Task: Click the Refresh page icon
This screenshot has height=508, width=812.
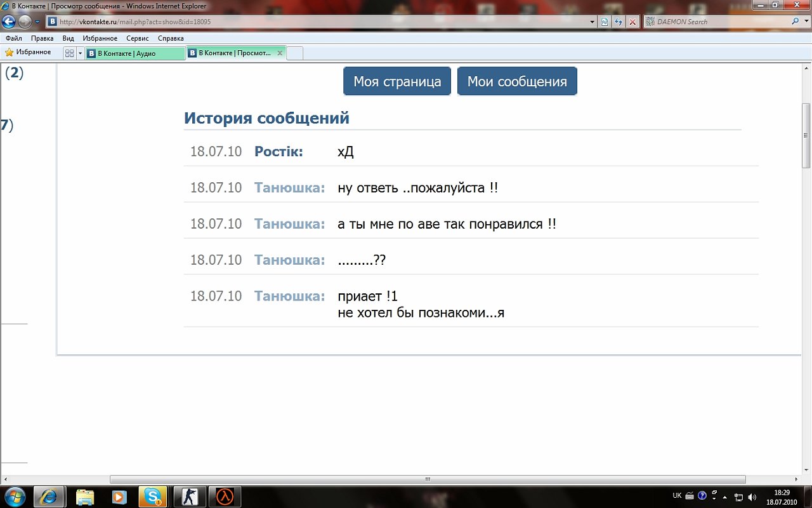Action: (x=619, y=22)
